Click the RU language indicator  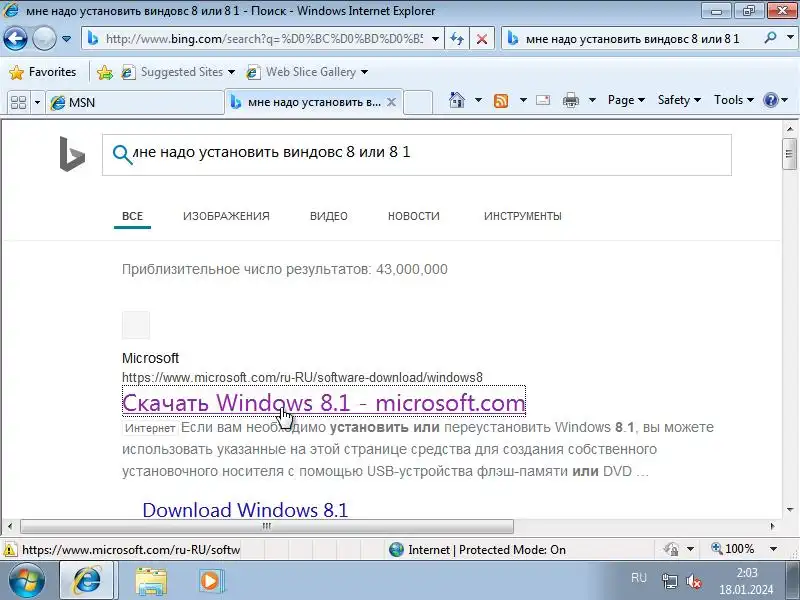[639, 578]
